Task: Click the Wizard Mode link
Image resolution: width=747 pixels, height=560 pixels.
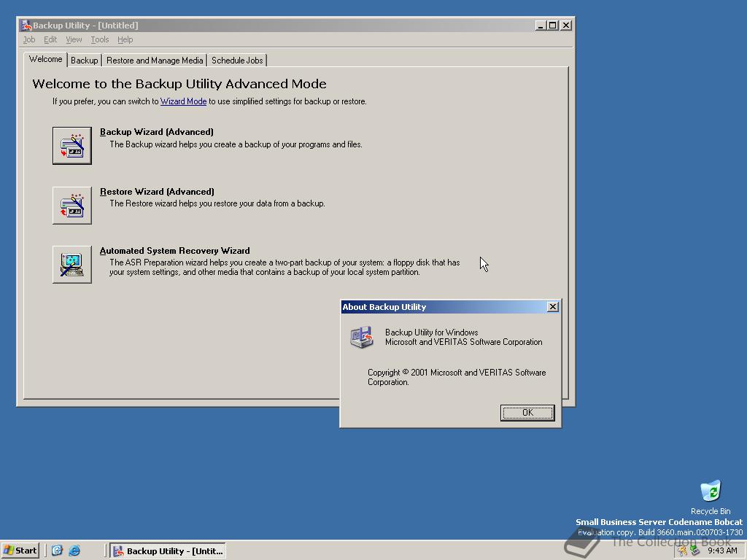Action: click(x=183, y=101)
